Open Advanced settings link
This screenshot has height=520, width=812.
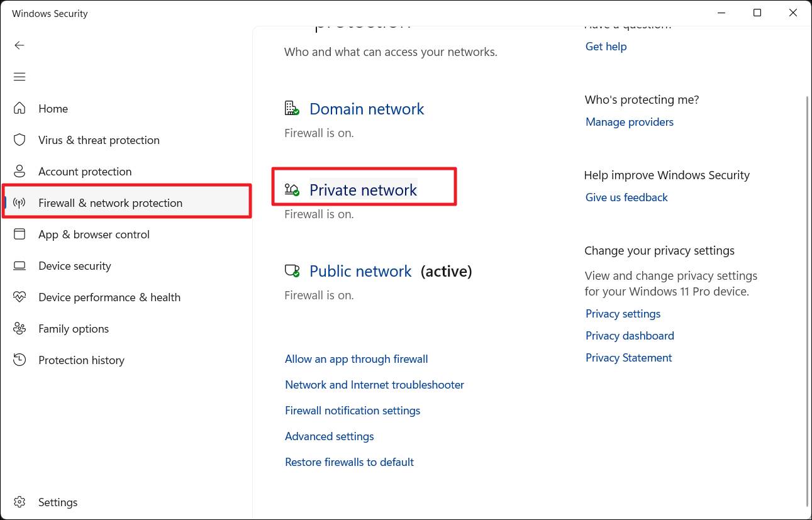pyautogui.click(x=329, y=436)
